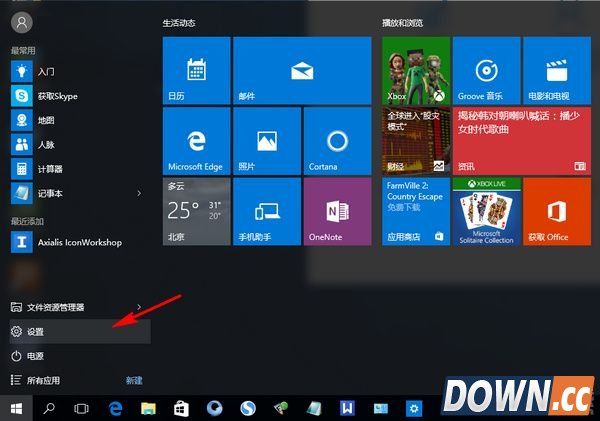
Task: Open the 电影和电视 tile
Action: pos(556,71)
